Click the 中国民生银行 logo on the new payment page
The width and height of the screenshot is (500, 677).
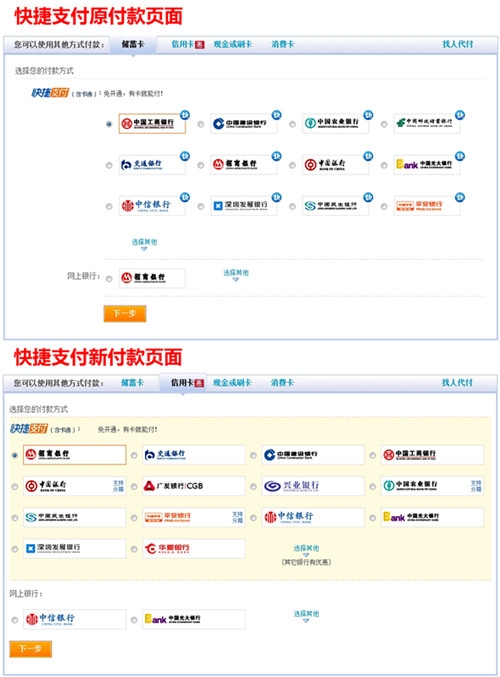click(x=74, y=517)
